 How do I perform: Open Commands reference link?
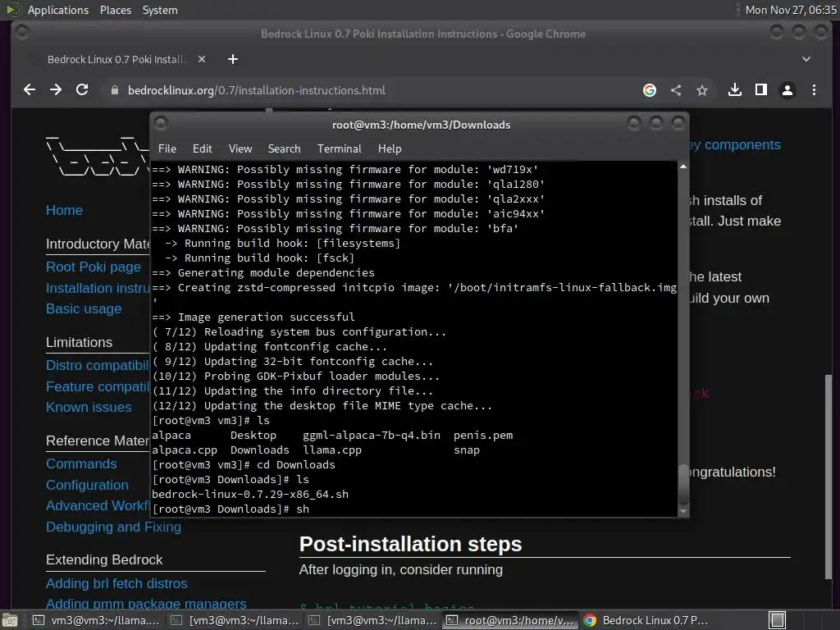coord(81,464)
